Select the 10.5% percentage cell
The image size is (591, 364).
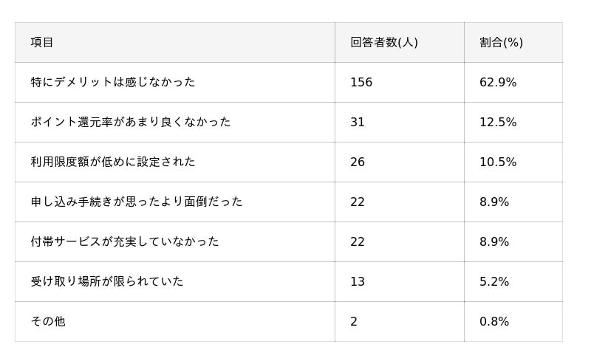[x=498, y=162]
